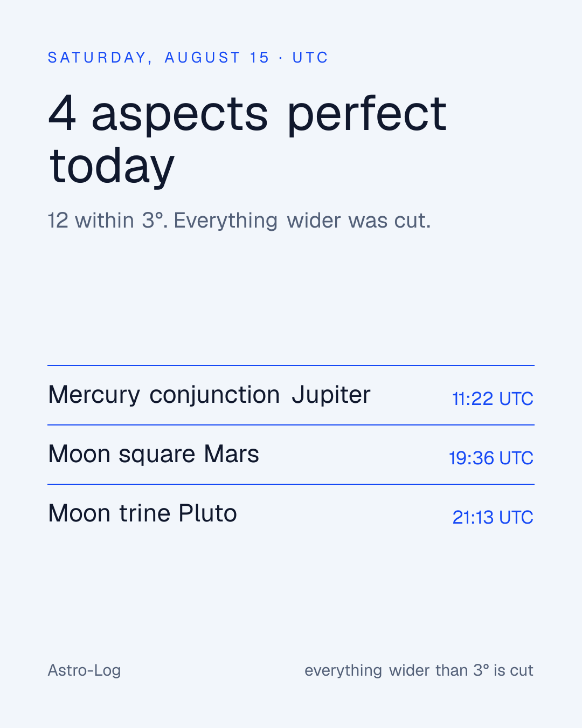The width and height of the screenshot is (582, 728).
Task: Click the Saturday, August 15 date header
Action: tap(158, 58)
